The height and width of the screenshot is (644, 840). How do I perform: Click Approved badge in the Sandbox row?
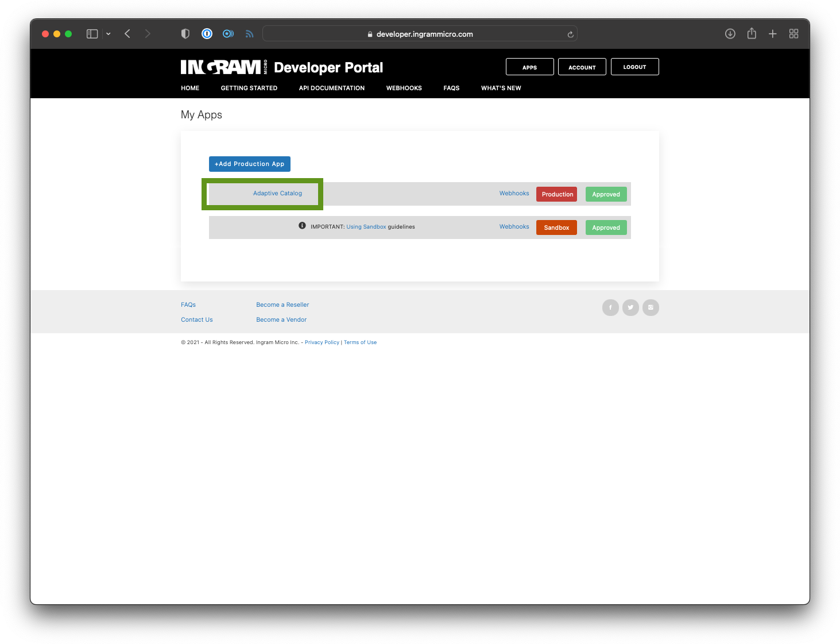coord(606,227)
